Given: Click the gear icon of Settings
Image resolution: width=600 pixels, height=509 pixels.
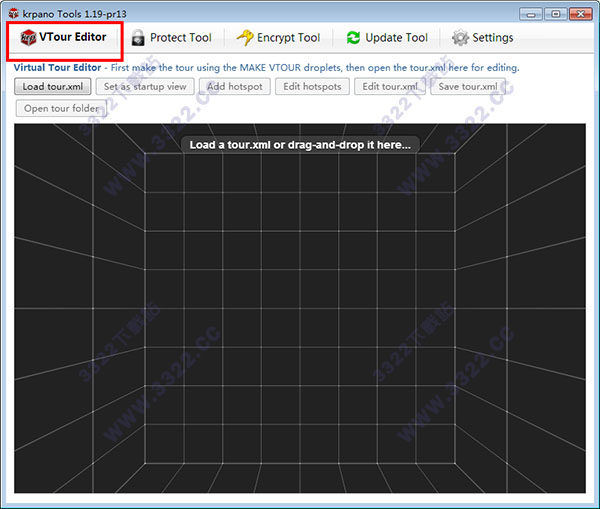Looking at the screenshot, I should (460, 38).
